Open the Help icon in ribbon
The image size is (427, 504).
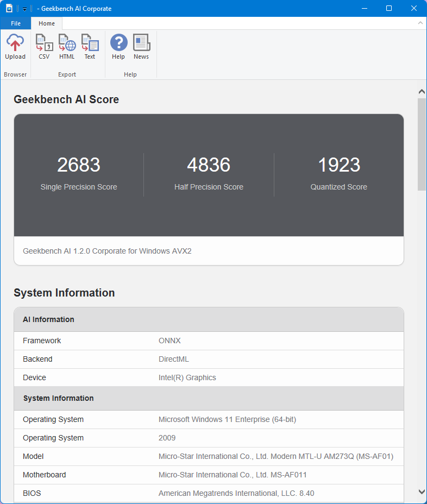118,47
